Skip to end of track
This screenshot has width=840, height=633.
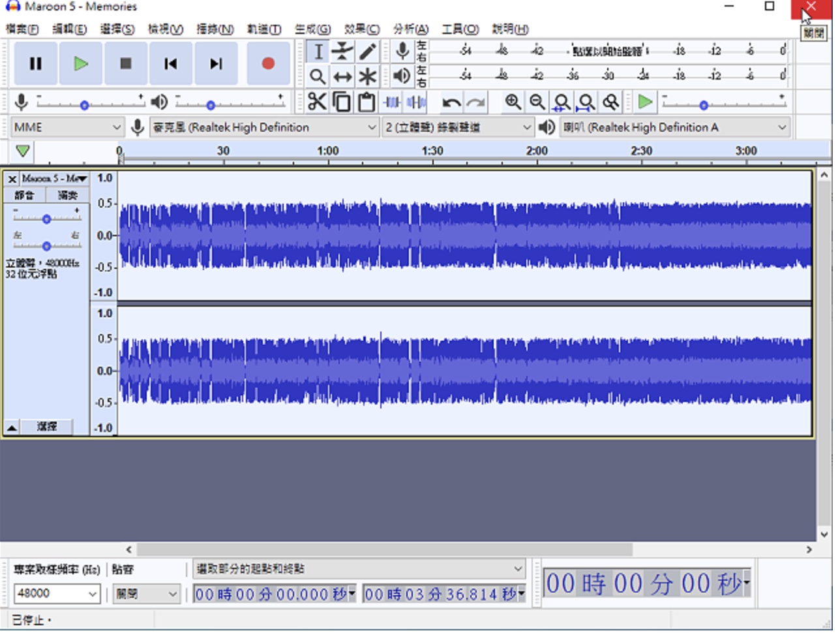coord(216,64)
